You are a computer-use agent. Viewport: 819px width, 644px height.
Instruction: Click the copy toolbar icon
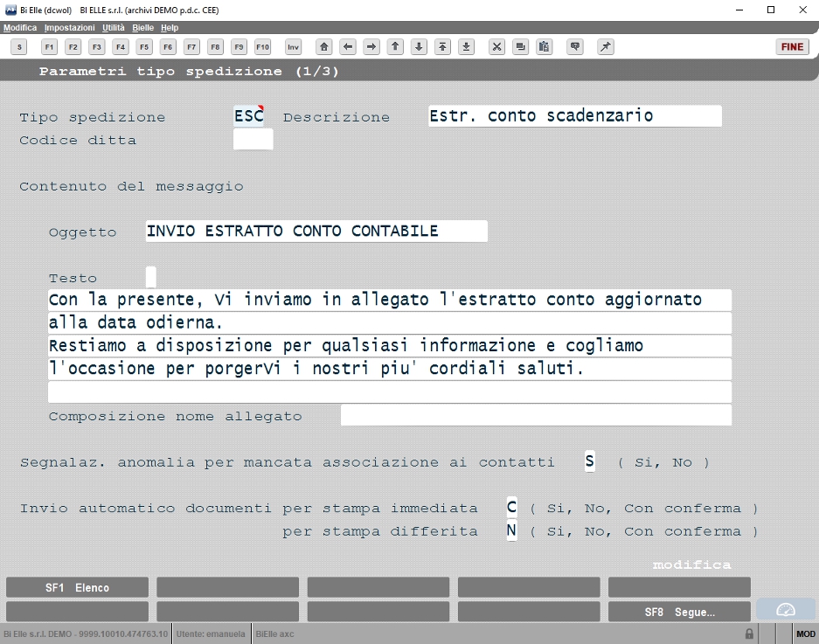click(521, 47)
